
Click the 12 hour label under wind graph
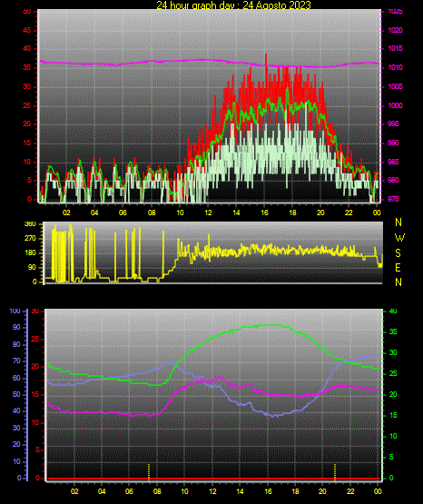pos(208,212)
